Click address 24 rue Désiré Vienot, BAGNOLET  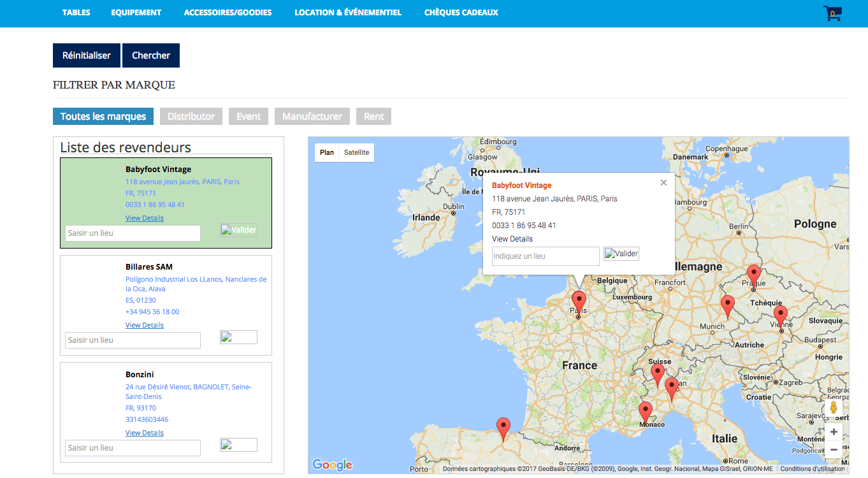(x=189, y=392)
